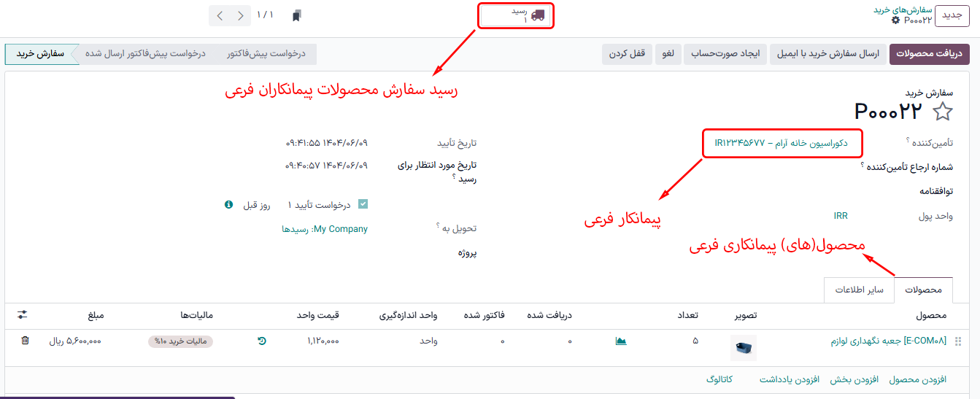Open the تأمین‌کننده vendor field
This screenshot has width=980, height=399.
tap(781, 143)
